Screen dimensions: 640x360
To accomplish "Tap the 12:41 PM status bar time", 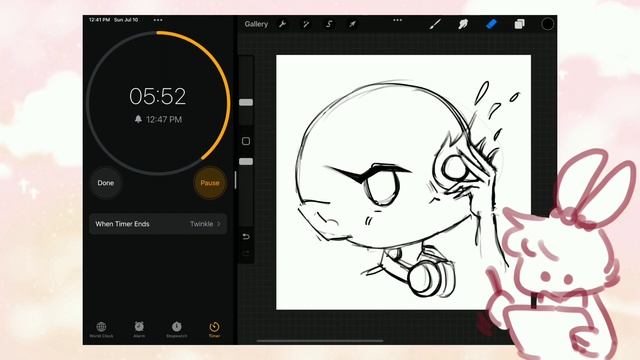I will point(99,20).
